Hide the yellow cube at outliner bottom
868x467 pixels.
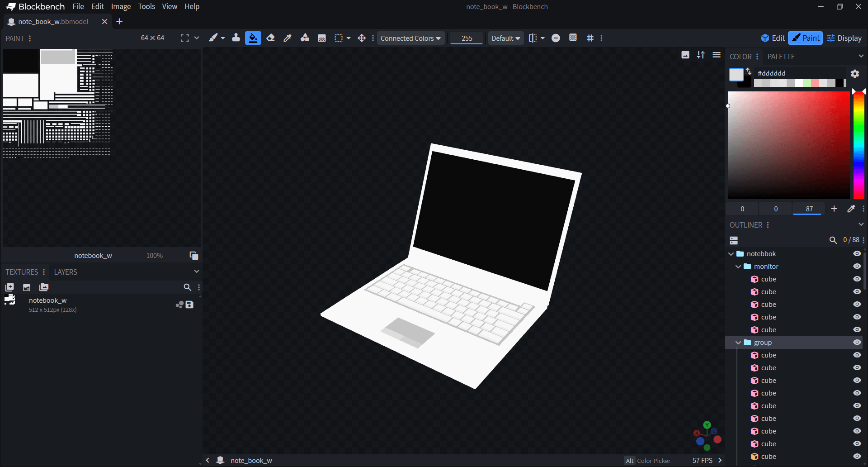pyautogui.click(x=857, y=457)
